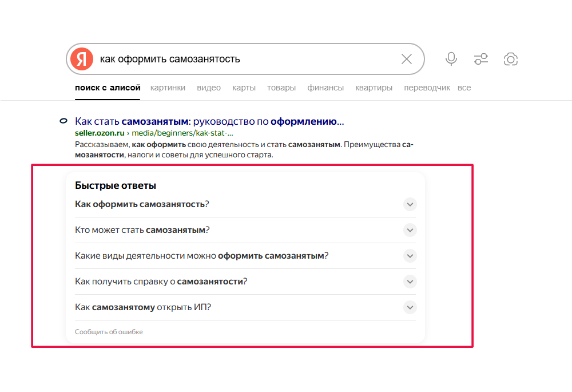This screenshot has height=392, width=572.
Task: Click the Alice oval icon beside result
Action: (63, 121)
